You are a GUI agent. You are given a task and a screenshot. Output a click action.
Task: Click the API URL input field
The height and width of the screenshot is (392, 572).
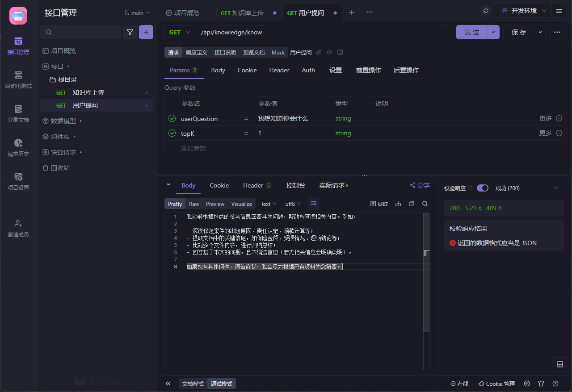point(322,32)
